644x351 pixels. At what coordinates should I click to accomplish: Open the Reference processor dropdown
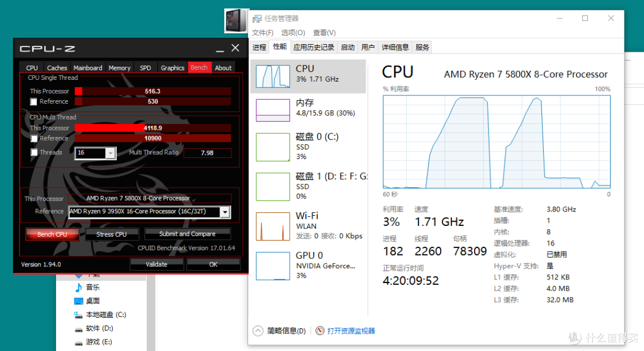click(225, 212)
